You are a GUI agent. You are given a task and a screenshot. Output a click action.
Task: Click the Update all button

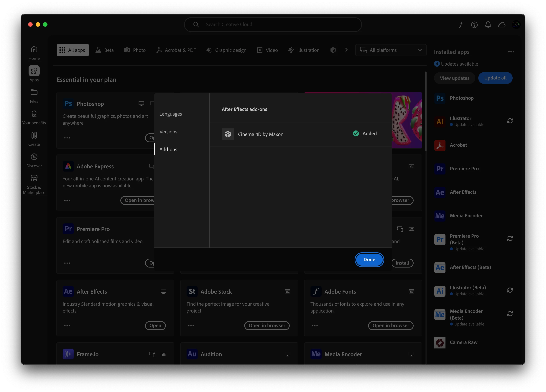(495, 78)
